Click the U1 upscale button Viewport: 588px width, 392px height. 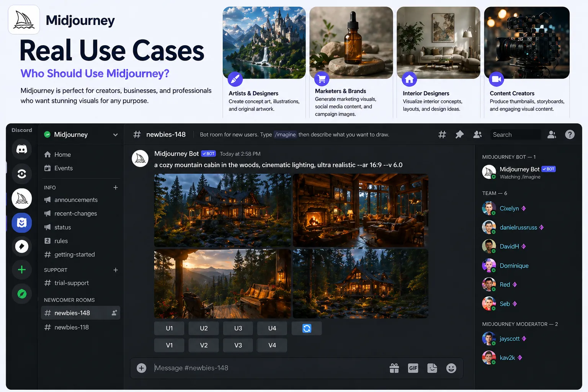pos(169,328)
